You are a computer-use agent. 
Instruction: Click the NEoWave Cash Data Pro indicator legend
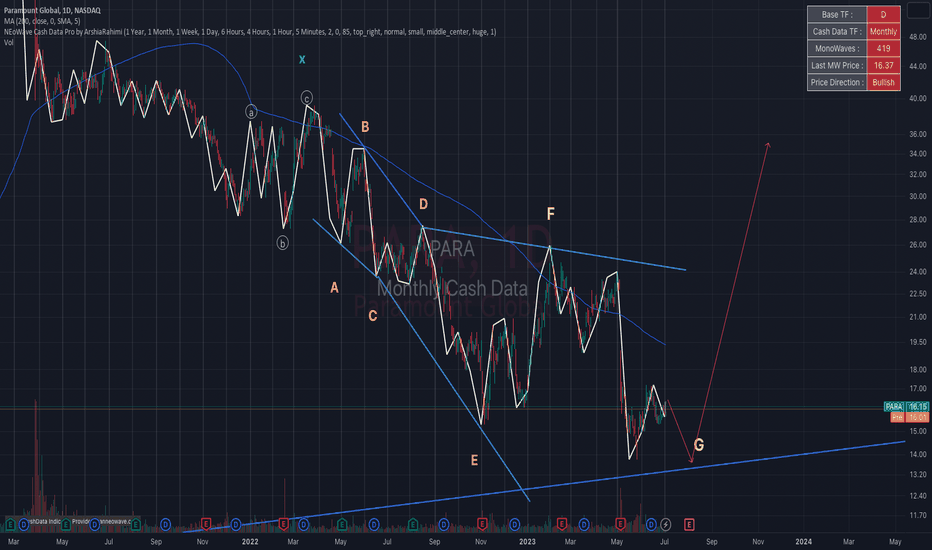click(x=250, y=32)
